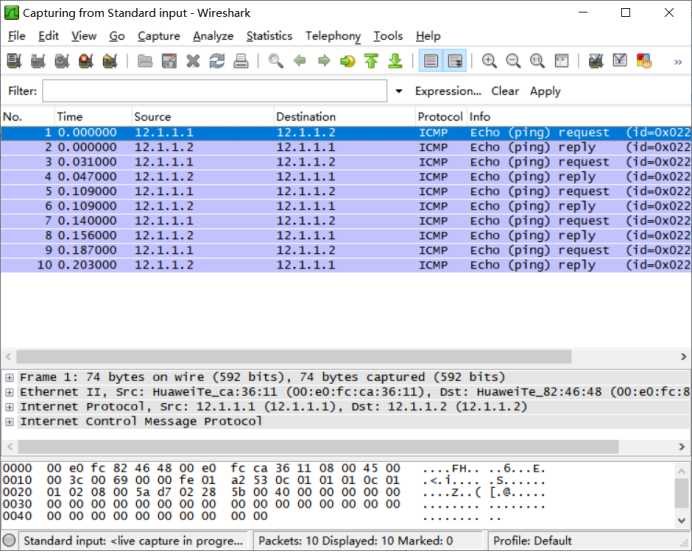Screen dimensions: 692x552
Task: Expand the Internet Protocol tree node
Action: 9,407
